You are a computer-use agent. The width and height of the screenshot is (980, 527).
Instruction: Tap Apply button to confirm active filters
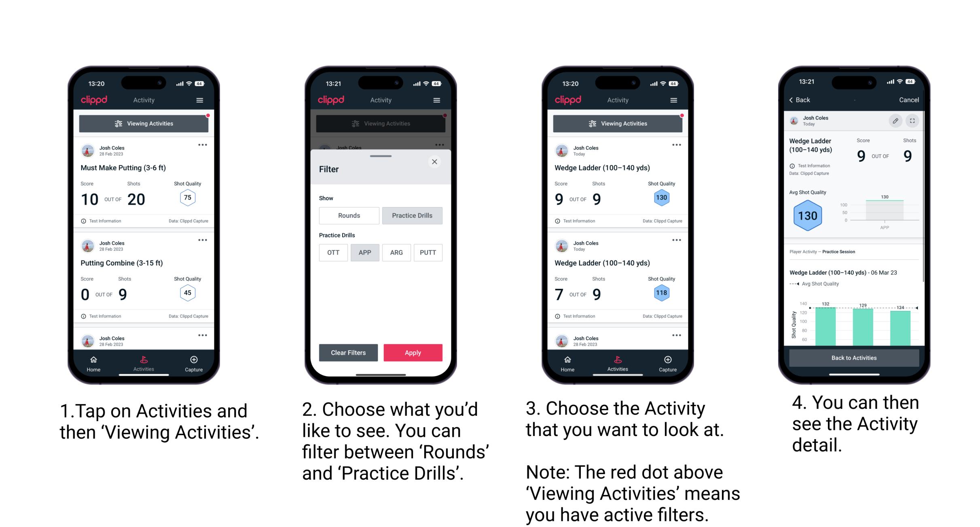413,352
